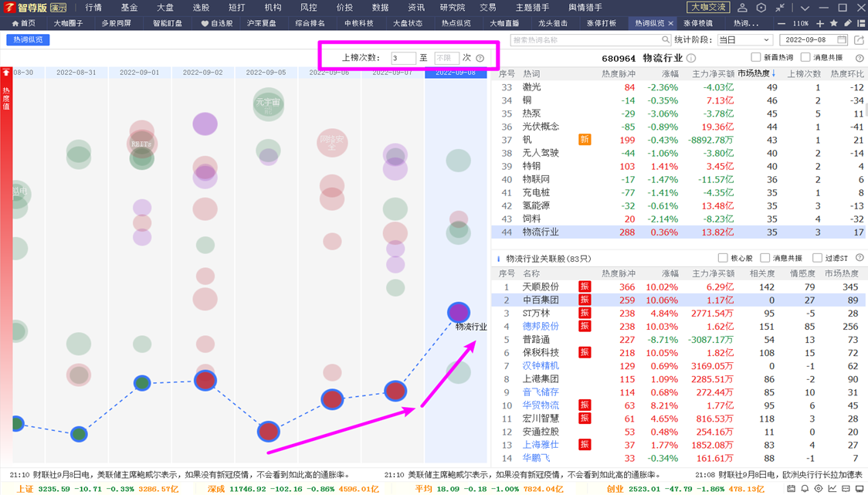Screen dimensions: 868x495
Task: Check the 过滤ST checkbox
Action: click(x=817, y=258)
